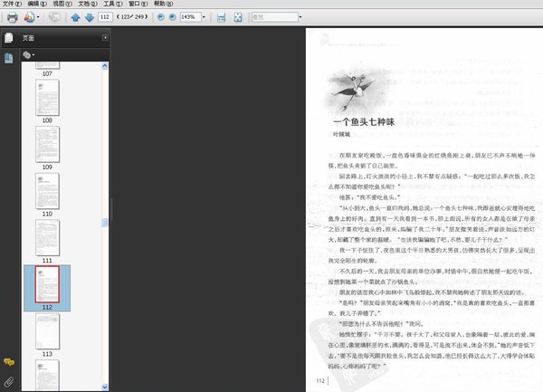543x392 pixels.
Task: Click the page number field showing 112
Action: click(x=105, y=17)
